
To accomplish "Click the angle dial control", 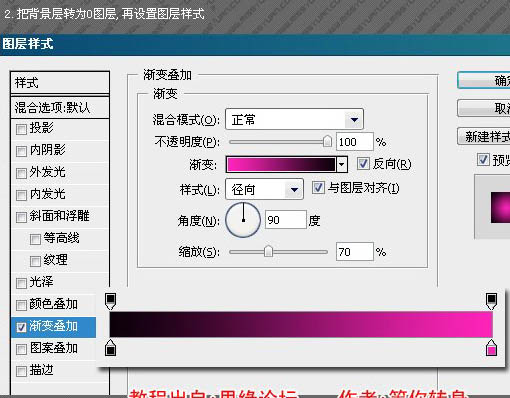I will pyautogui.click(x=243, y=220).
